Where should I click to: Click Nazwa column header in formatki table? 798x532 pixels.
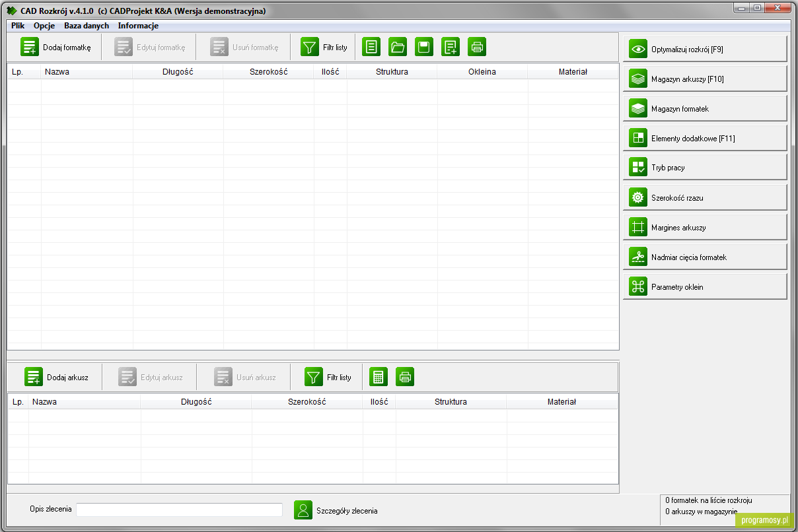click(x=87, y=71)
